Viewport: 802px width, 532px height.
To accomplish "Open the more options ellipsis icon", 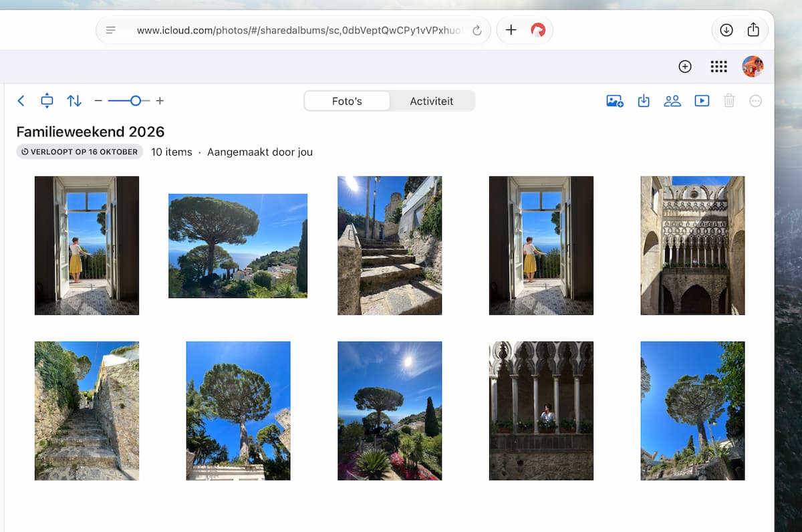I will (x=756, y=101).
